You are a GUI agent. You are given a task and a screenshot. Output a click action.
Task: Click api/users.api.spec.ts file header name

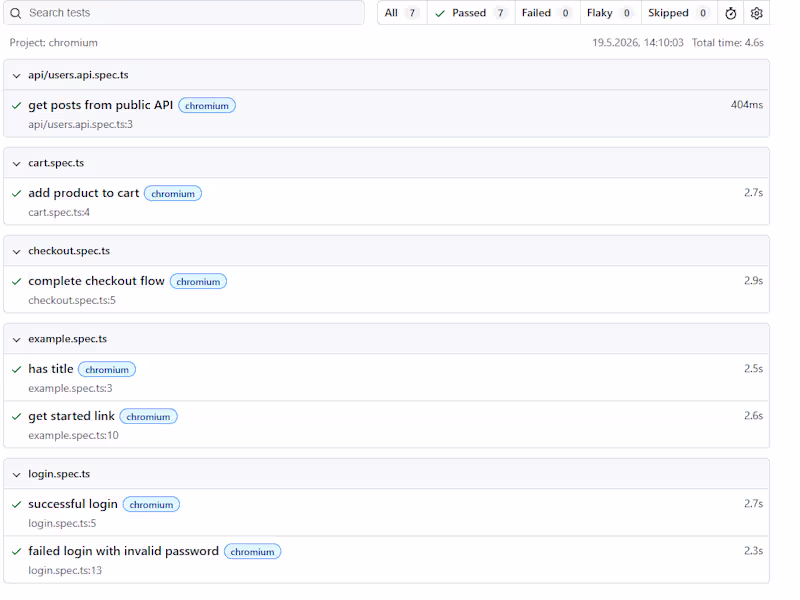[x=78, y=75]
